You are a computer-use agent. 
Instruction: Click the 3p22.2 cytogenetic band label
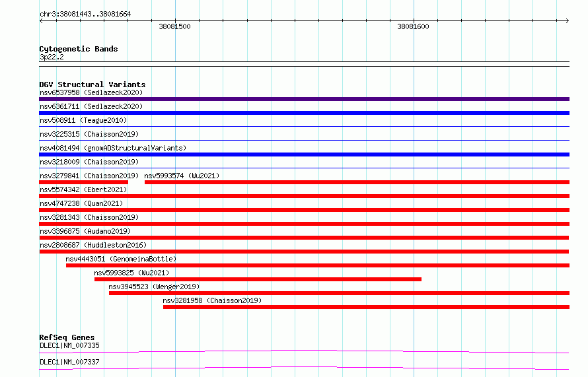coord(52,57)
